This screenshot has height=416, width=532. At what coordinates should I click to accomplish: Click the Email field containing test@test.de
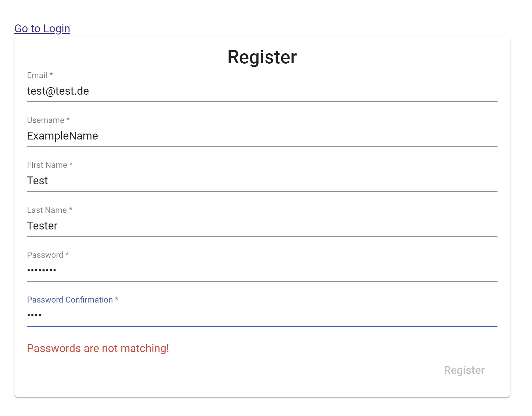click(x=262, y=91)
